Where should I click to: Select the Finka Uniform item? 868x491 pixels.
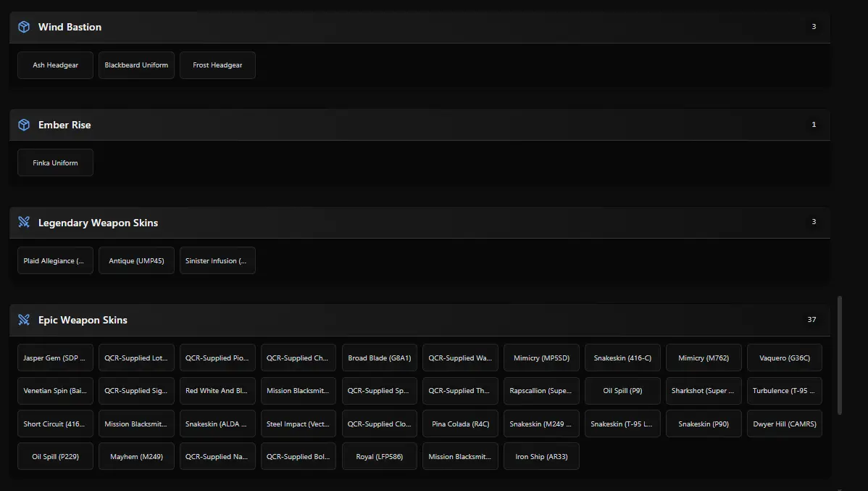pos(55,163)
